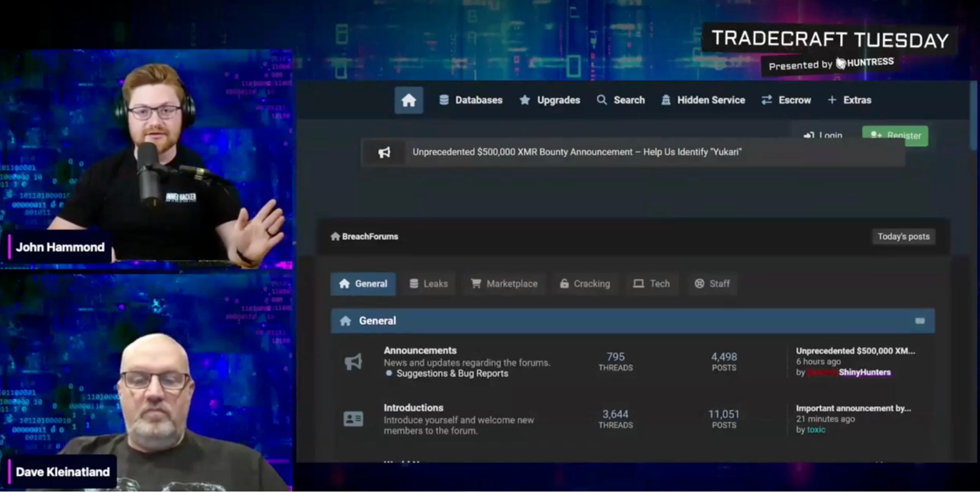
Task: Collapse the General section
Action: tap(920, 321)
